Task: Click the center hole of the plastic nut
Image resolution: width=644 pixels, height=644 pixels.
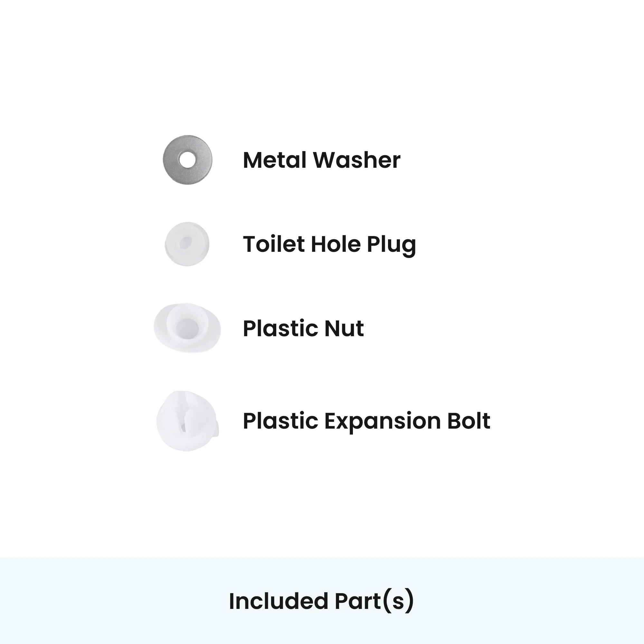Action: click(187, 327)
